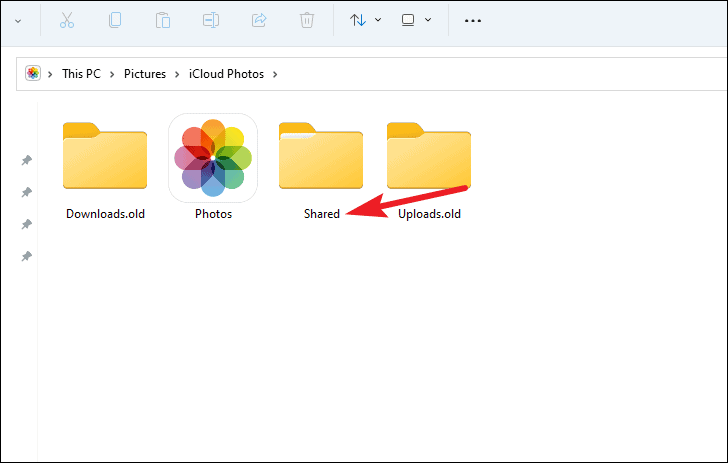The height and width of the screenshot is (463, 728).
Task: Expand chevron before This PC
Action: [50, 74]
